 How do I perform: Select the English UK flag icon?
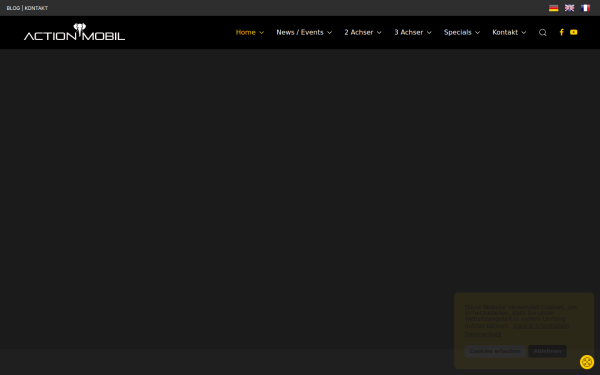[569, 8]
